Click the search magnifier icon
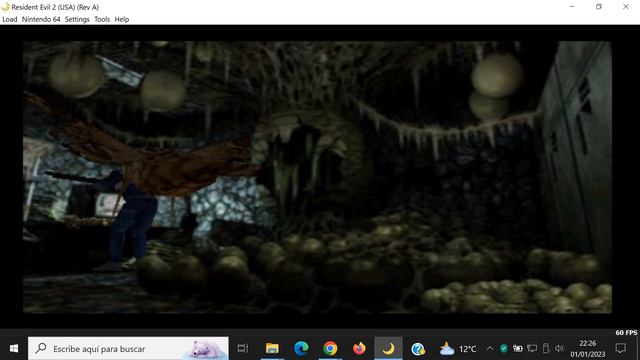 coord(41,349)
